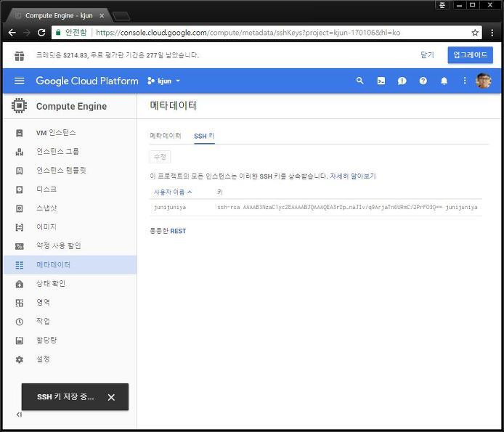This screenshot has height=432, width=504.
Task: Open the header more options menu
Action: pos(465,81)
